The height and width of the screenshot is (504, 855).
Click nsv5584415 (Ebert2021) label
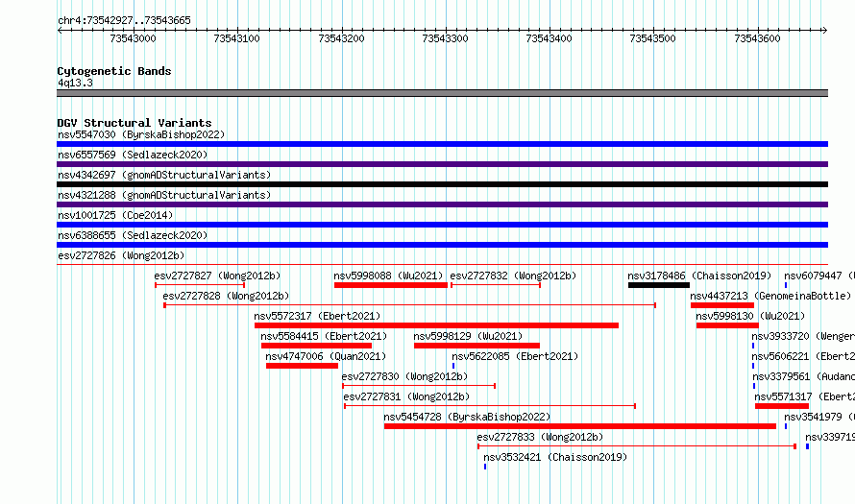[x=324, y=336]
